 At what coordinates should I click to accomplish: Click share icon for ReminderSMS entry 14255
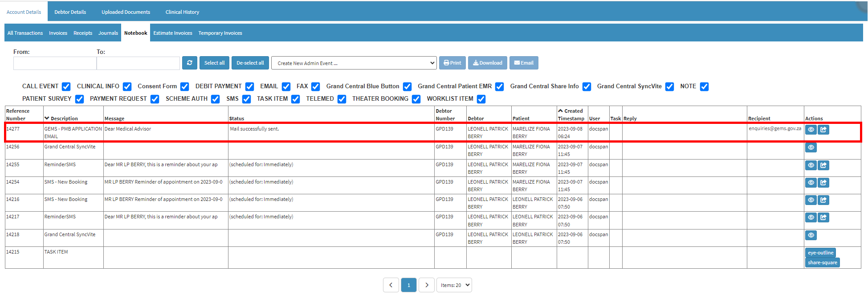click(823, 165)
